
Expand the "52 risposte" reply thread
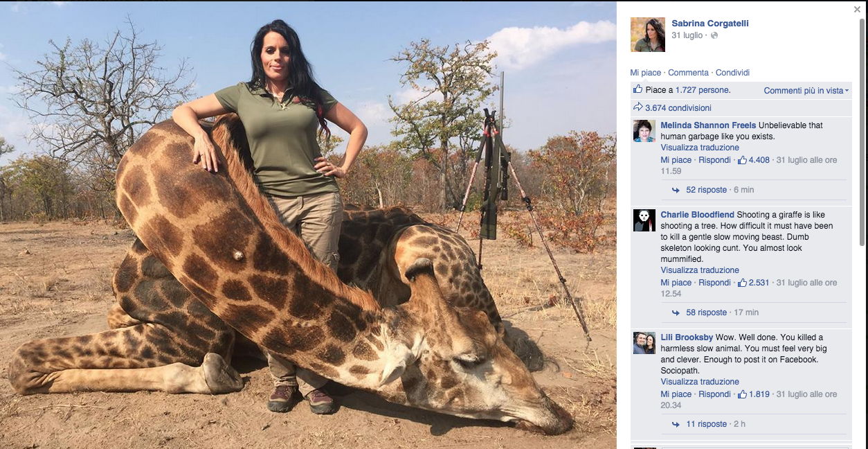pos(707,189)
